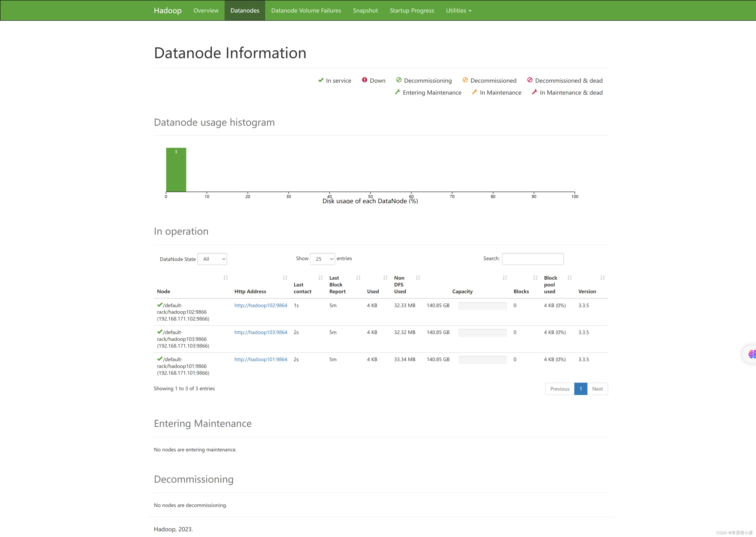Click hadoop101 in-service checkmark icon

[x=160, y=359]
